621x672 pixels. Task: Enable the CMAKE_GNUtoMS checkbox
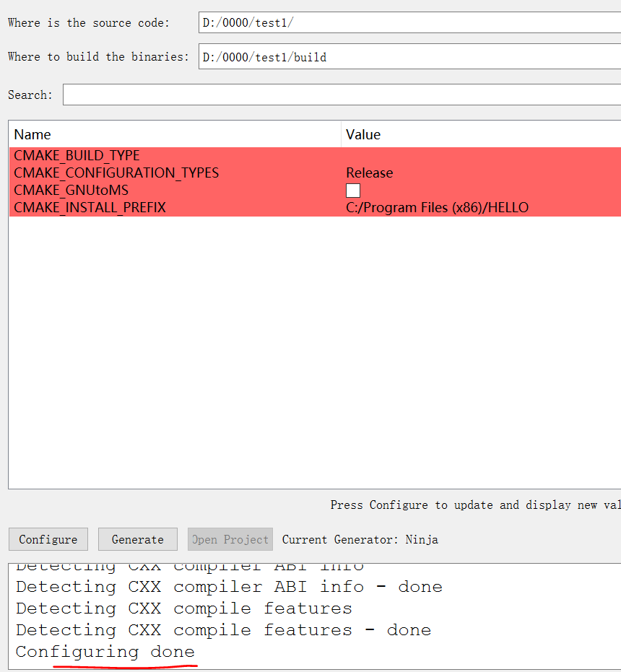(353, 190)
